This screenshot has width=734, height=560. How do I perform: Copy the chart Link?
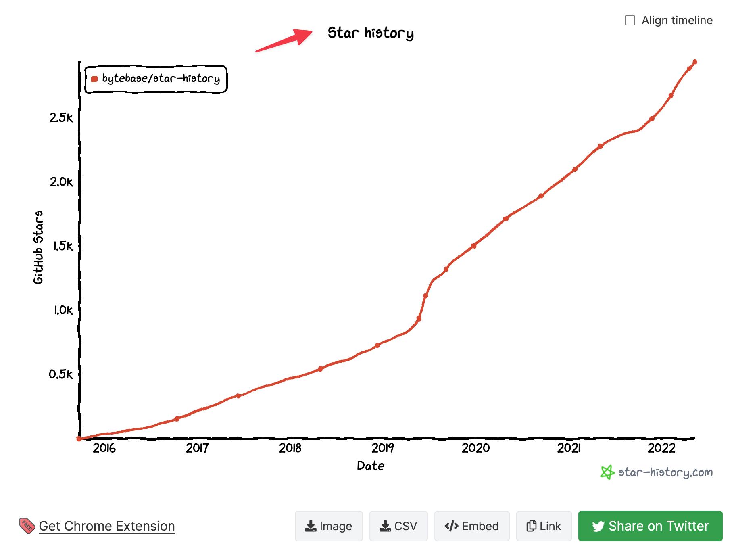pos(544,526)
